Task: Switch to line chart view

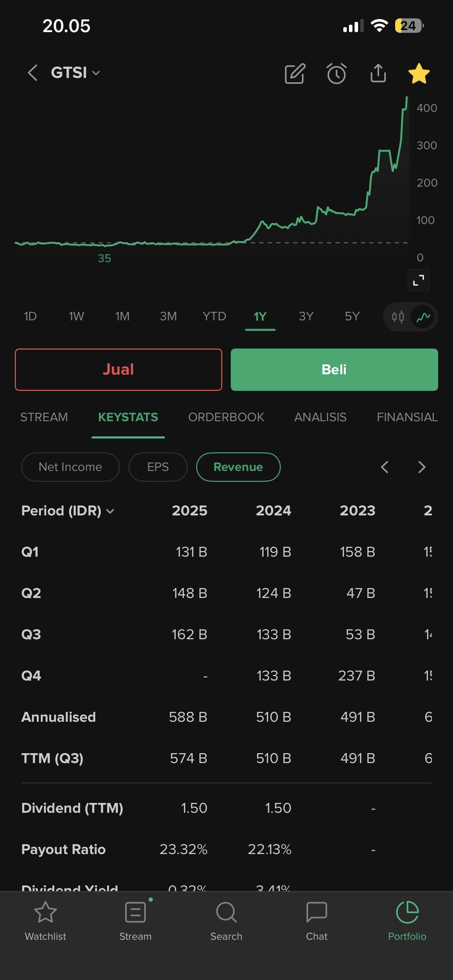Action: [x=423, y=316]
